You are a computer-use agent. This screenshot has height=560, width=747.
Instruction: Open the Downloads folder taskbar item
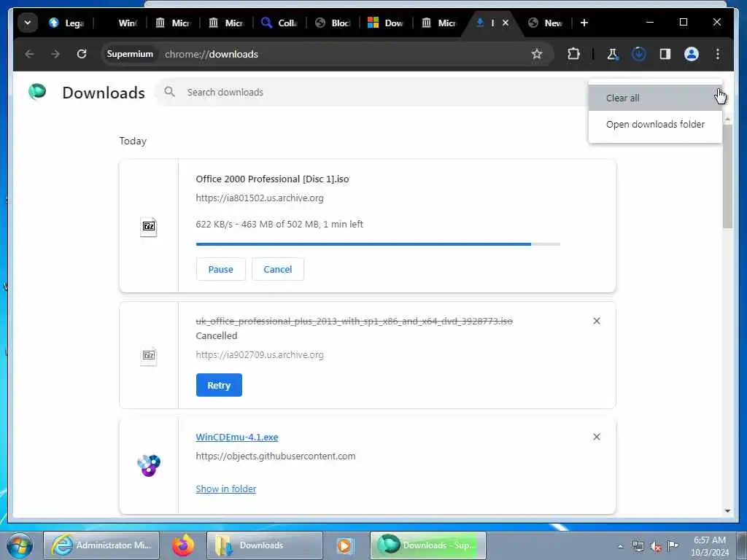[264, 545]
